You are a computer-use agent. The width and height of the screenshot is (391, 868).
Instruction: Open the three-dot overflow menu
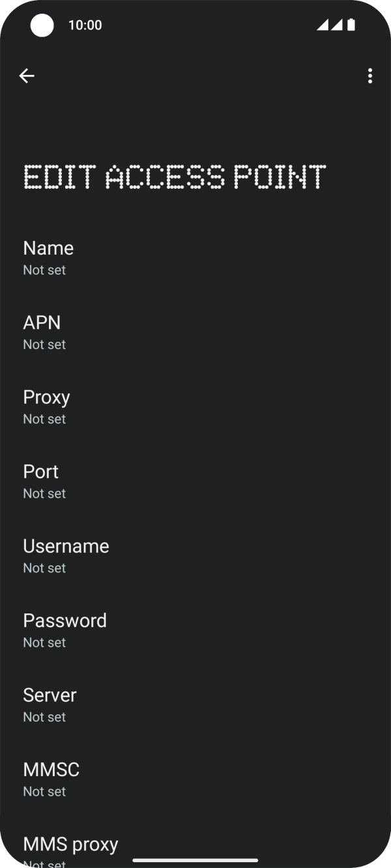[x=369, y=76]
